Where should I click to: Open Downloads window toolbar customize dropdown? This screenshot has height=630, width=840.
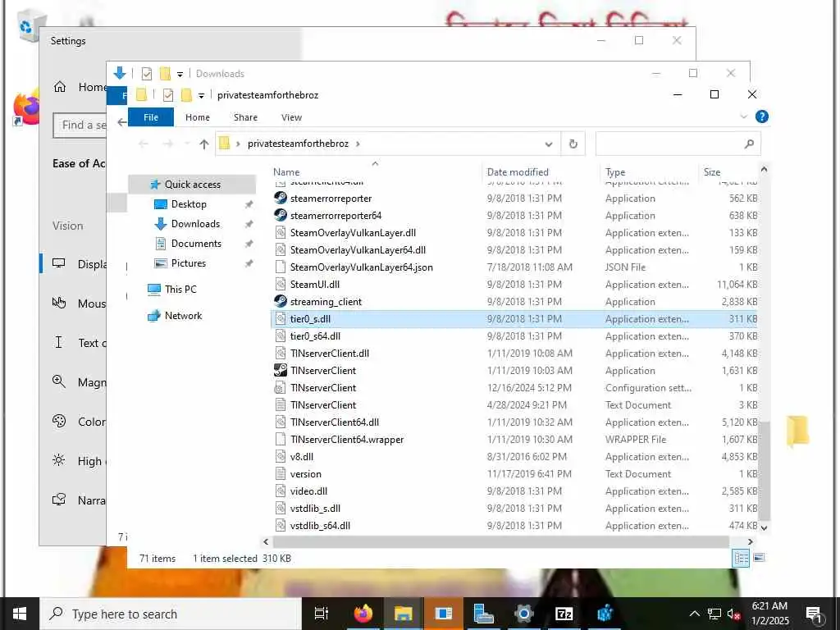pos(180,74)
